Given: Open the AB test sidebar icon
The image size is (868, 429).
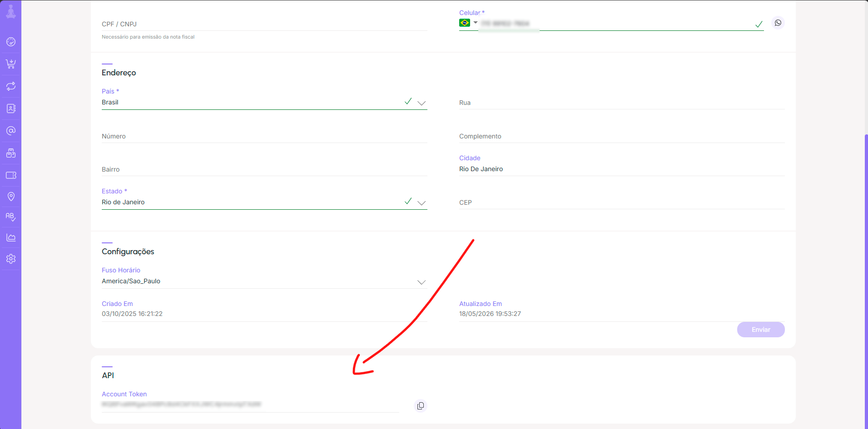Looking at the screenshot, I should pos(11,217).
